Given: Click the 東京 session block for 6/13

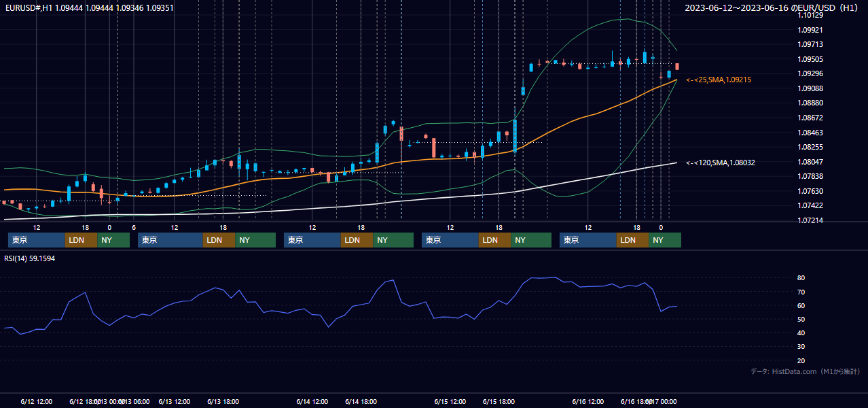Looking at the screenshot, I should coord(170,240).
